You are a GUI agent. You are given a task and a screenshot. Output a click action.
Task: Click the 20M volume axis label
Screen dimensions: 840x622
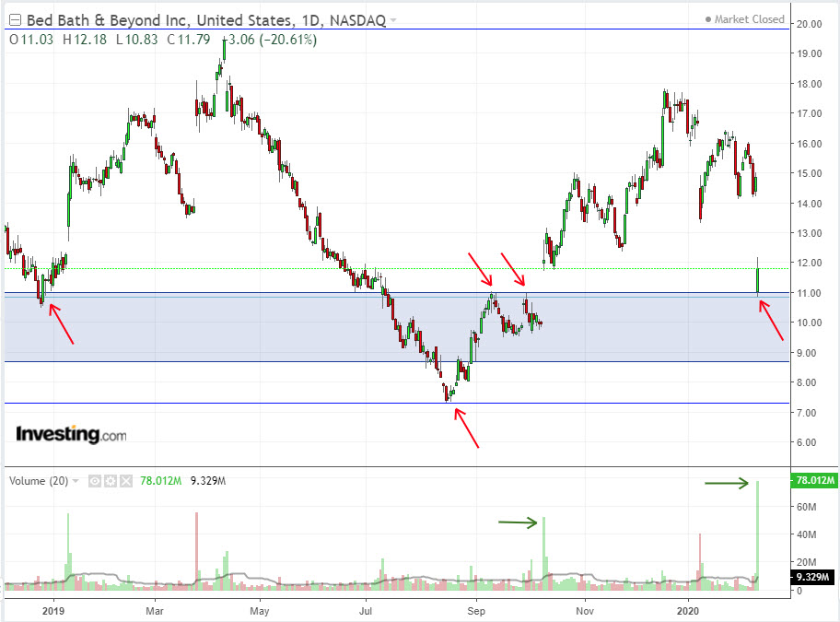(x=807, y=562)
